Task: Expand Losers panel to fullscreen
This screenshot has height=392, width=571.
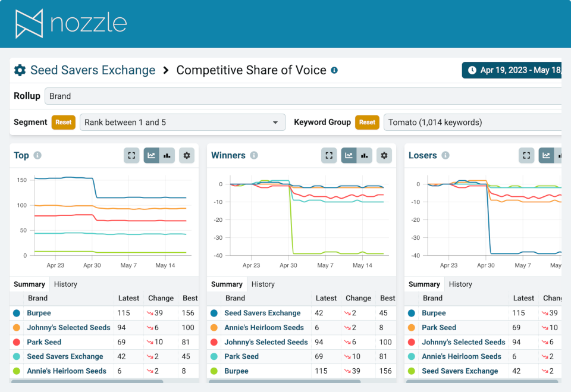Action: click(526, 156)
